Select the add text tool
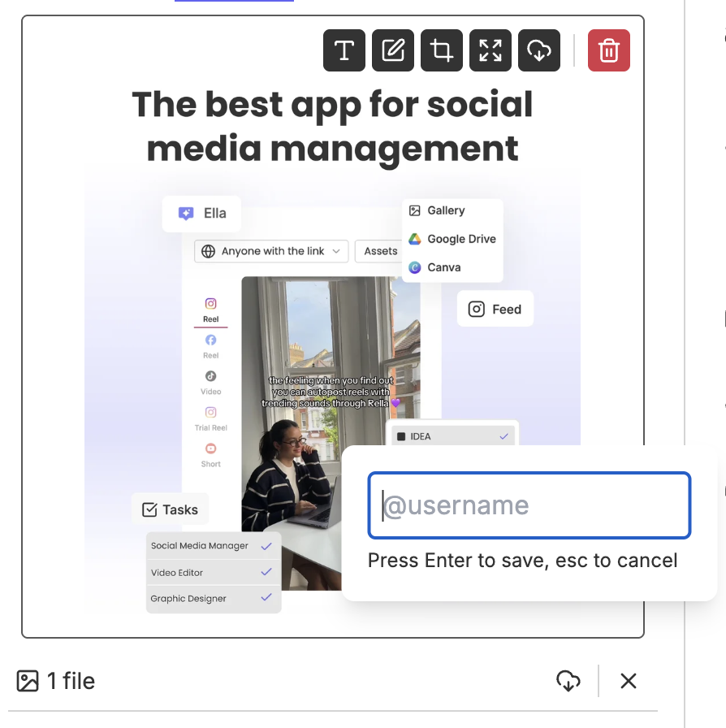 pyautogui.click(x=344, y=50)
